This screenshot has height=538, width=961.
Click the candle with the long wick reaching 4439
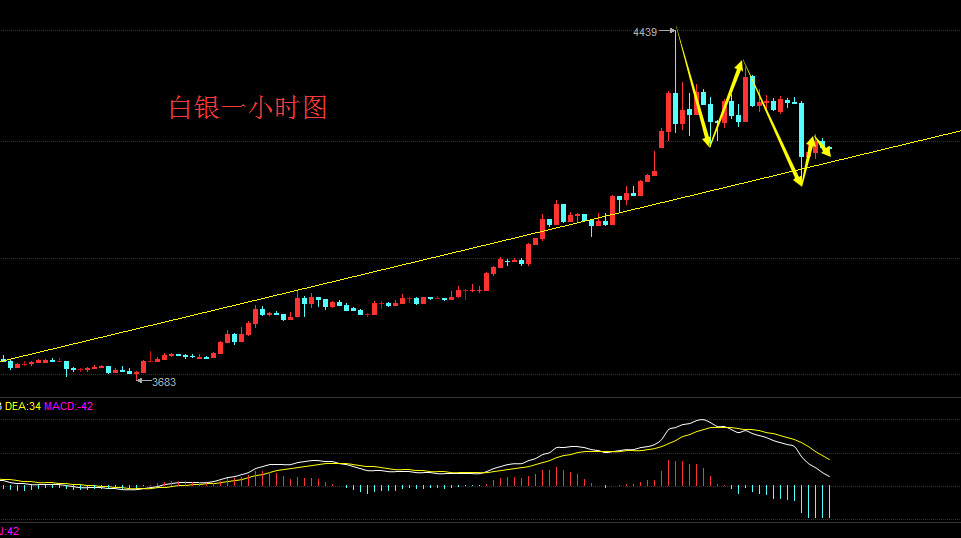(675, 80)
